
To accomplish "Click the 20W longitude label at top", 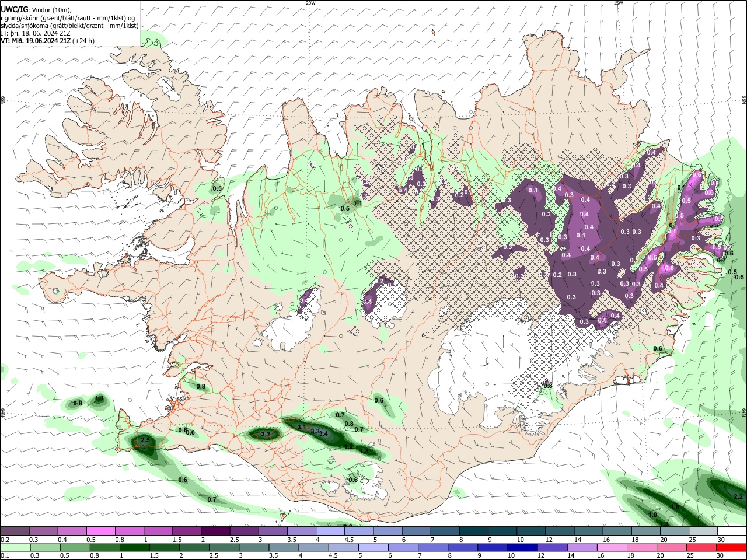I will (x=310, y=3).
